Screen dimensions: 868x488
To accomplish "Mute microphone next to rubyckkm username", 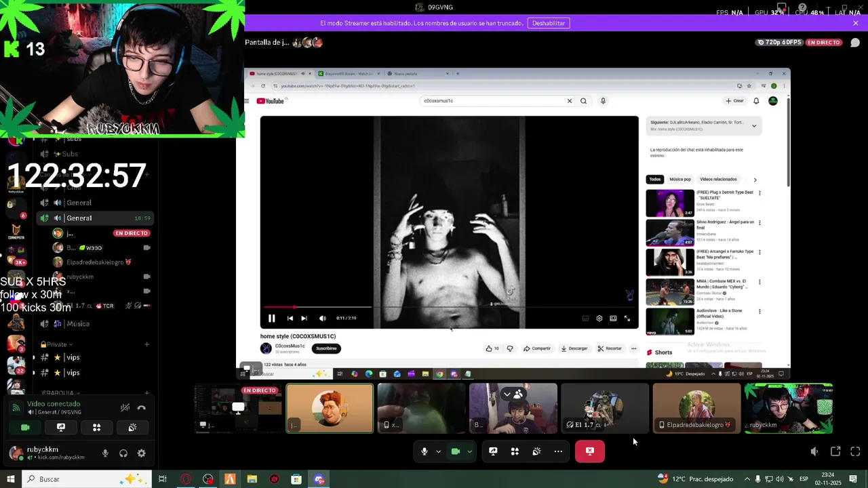I will coord(105,453).
